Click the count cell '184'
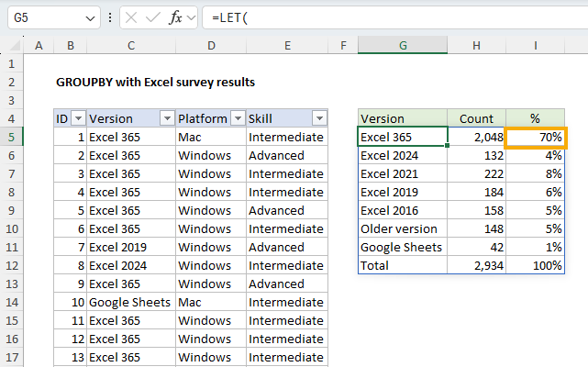Image resolution: width=588 pixels, height=367 pixels. click(476, 192)
